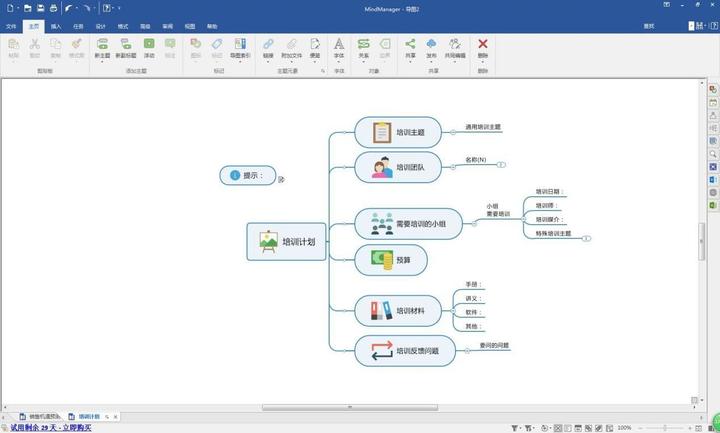The height and width of the screenshot is (433, 720).
Task: Collapse the 培训主题 branch via its circle toggle
Action: click(453, 132)
